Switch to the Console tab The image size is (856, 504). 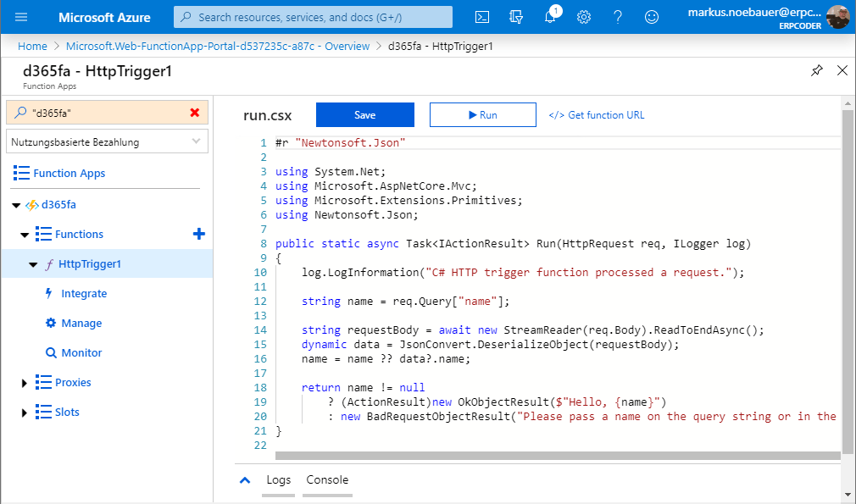[327, 479]
